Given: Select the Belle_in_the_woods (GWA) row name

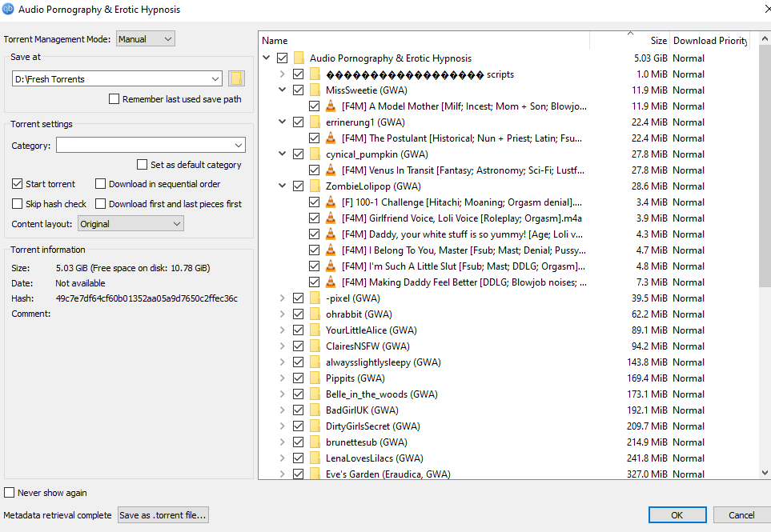Looking at the screenshot, I should tap(382, 394).
